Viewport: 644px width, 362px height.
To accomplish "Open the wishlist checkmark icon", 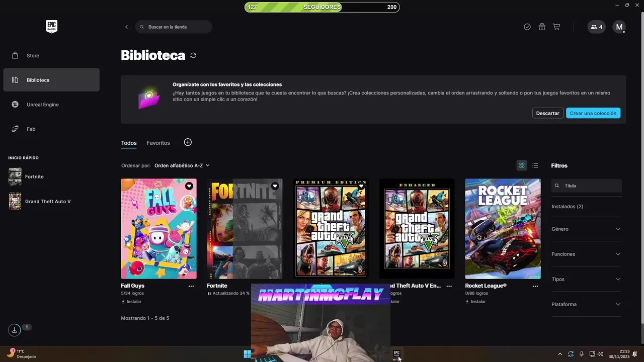I will (x=527, y=27).
